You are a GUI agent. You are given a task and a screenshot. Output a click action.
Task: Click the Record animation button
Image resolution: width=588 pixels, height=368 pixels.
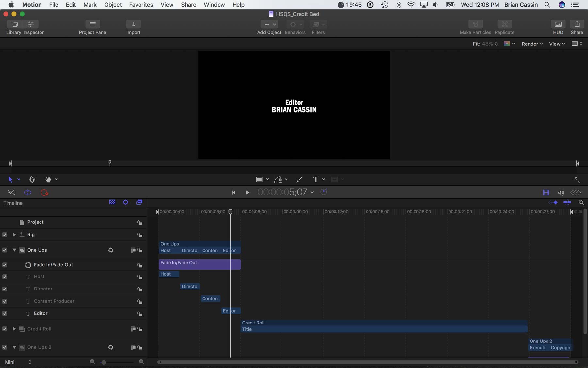(x=44, y=193)
